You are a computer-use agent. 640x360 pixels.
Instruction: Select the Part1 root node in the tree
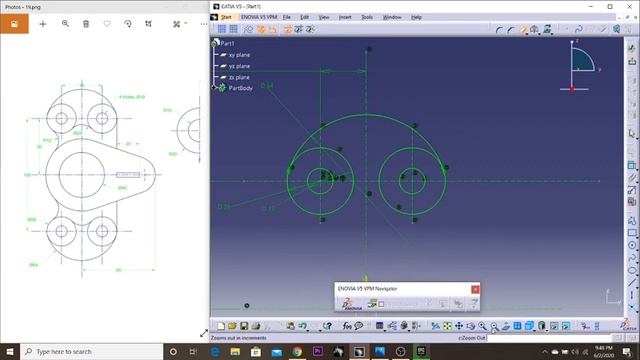[227, 43]
